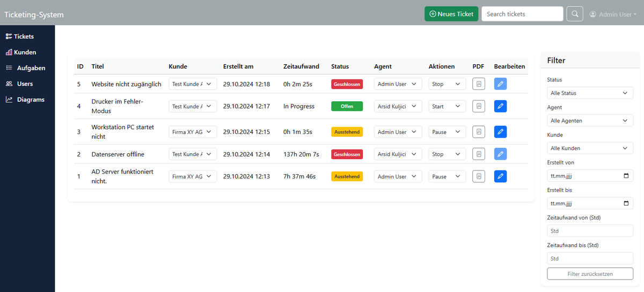This screenshot has height=292, width=644.
Task: Click the magnifier search icon button
Action: pyautogui.click(x=574, y=14)
